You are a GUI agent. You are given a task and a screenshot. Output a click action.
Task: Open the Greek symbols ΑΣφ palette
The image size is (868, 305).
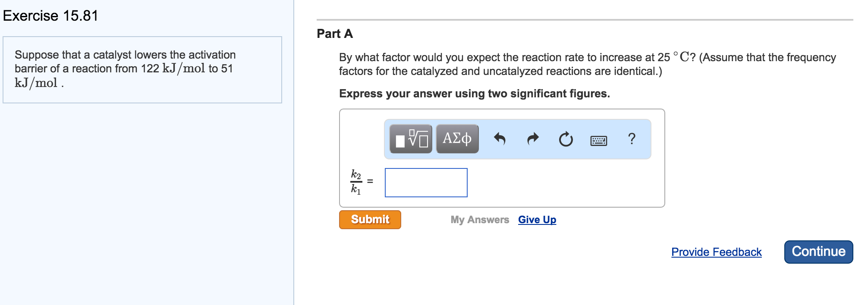(x=457, y=139)
